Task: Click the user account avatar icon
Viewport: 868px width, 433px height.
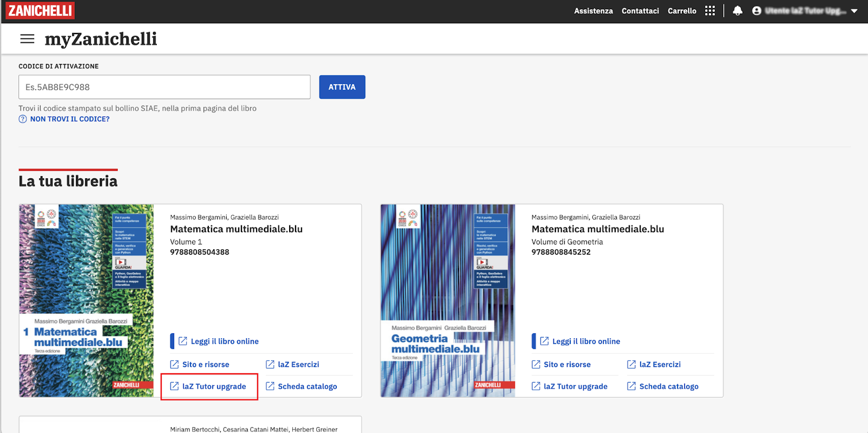Action: (x=756, y=11)
